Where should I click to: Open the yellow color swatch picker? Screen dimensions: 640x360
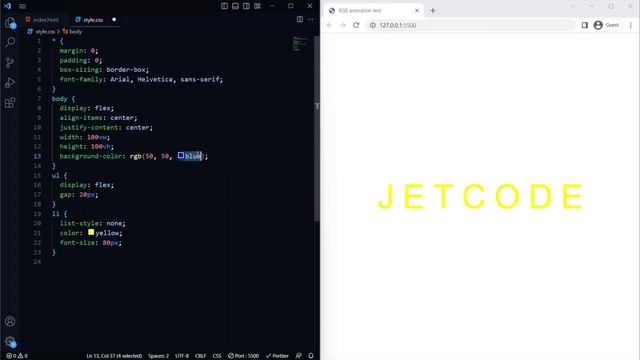91,232
